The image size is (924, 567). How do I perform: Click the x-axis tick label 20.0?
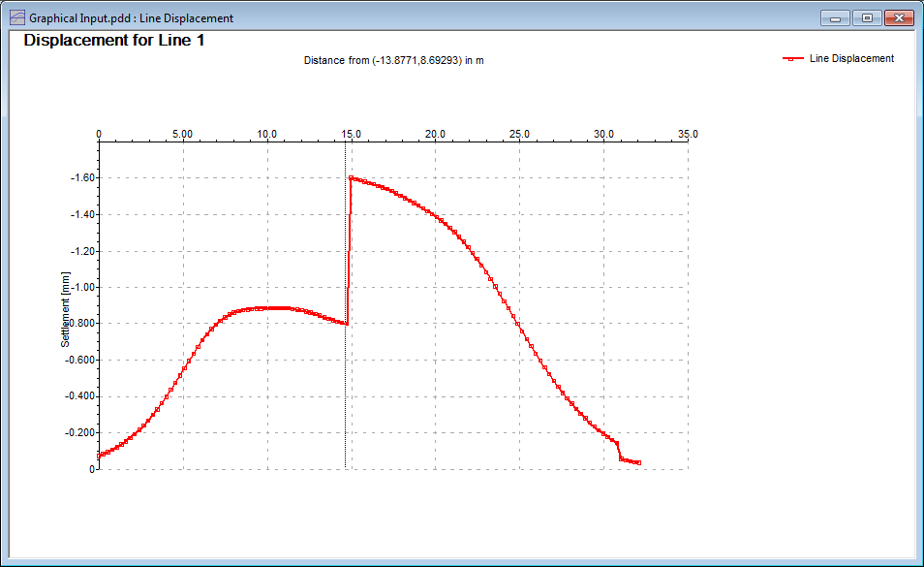tap(435, 134)
